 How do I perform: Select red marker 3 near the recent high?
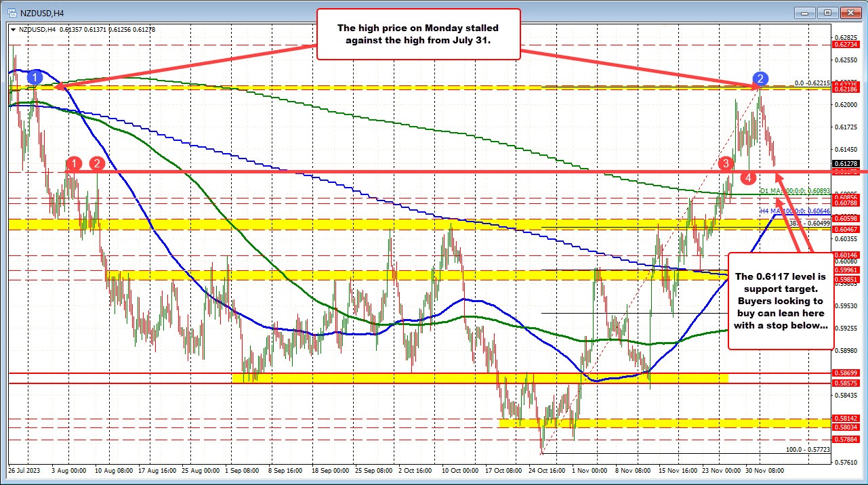[725, 163]
